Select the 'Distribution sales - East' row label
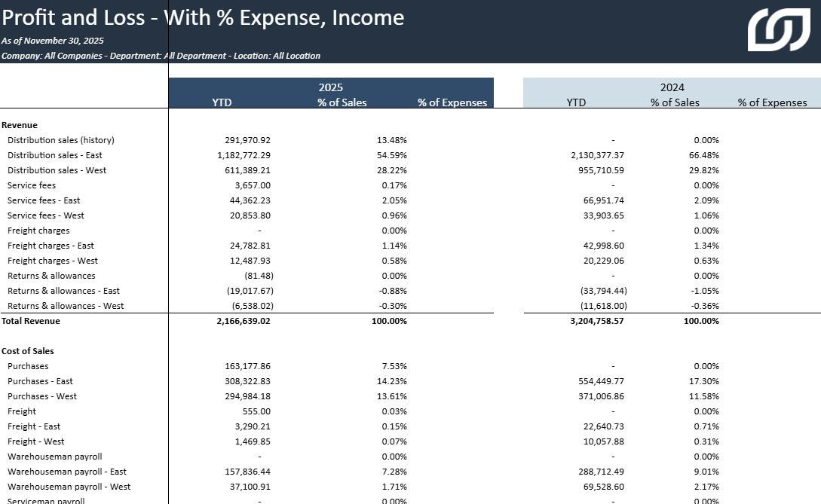Screen dimensions: 821x504 click(55, 155)
